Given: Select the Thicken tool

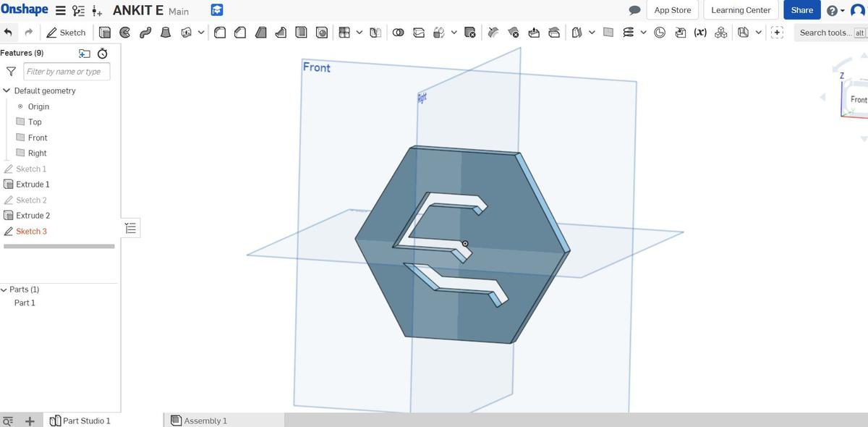Looking at the screenshot, I should pyautogui.click(x=186, y=33).
